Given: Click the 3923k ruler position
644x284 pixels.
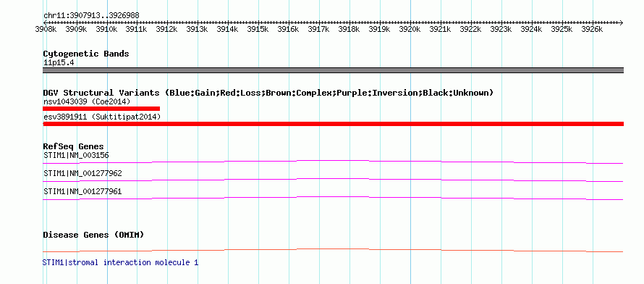Looking at the screenshot, I should pyautogui.click(x=501, y=29).
